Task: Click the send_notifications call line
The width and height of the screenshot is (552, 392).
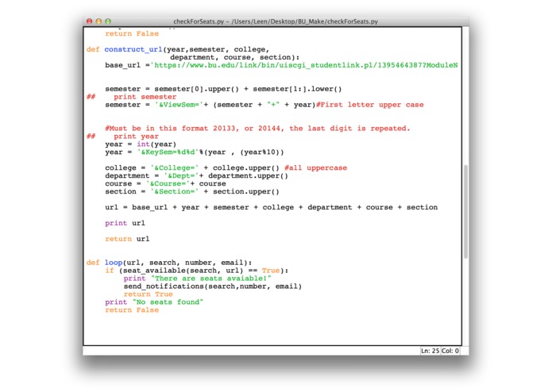Action: [x=213, y=286]
